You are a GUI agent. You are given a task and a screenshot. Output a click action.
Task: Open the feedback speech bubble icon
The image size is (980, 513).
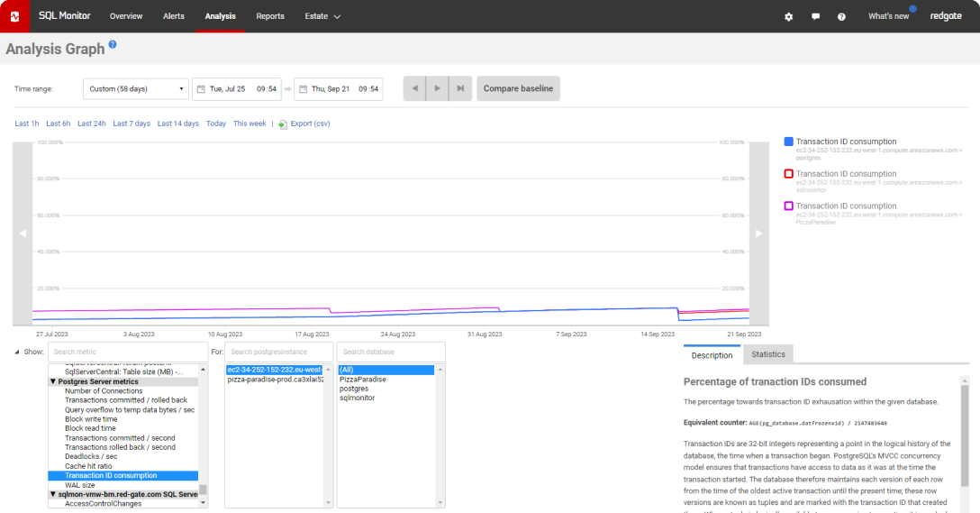816,17
